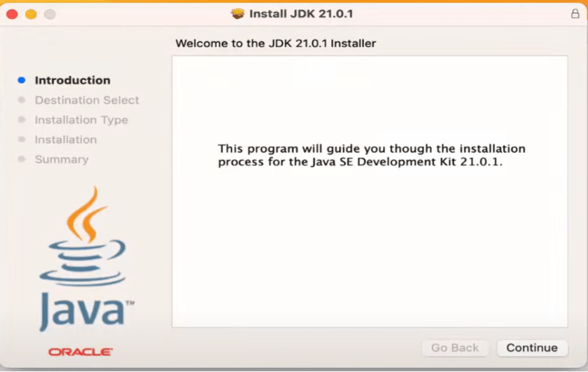Click the Continue button
588x372 pixels.
click(x=532, y=348)
